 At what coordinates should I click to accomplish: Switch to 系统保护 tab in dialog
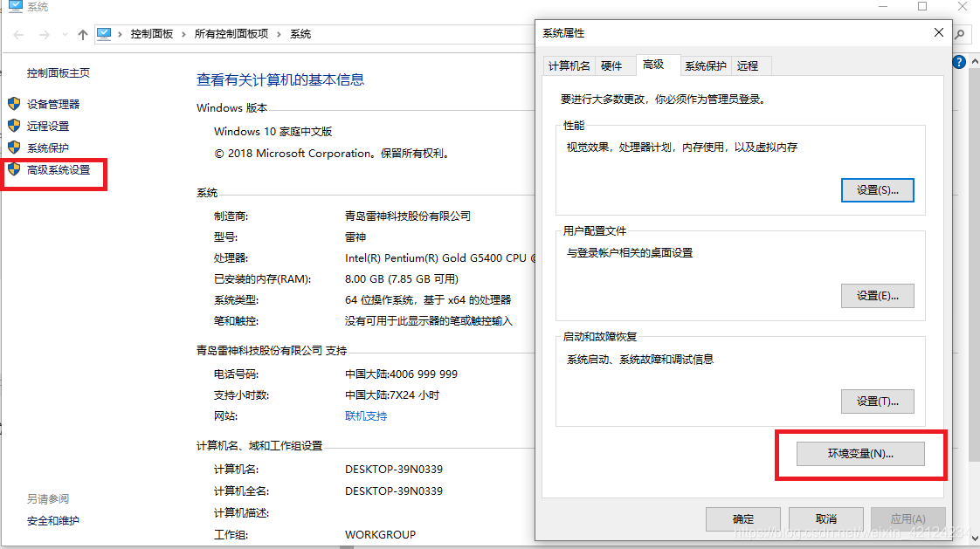pos(706,65)
